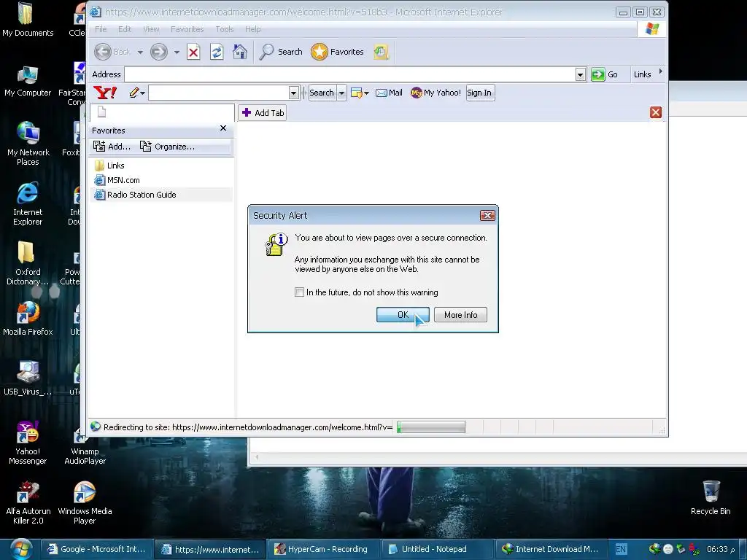747x560 pixels.
Task: Close the Favorites side panel
Action: [x=223, y=128]
